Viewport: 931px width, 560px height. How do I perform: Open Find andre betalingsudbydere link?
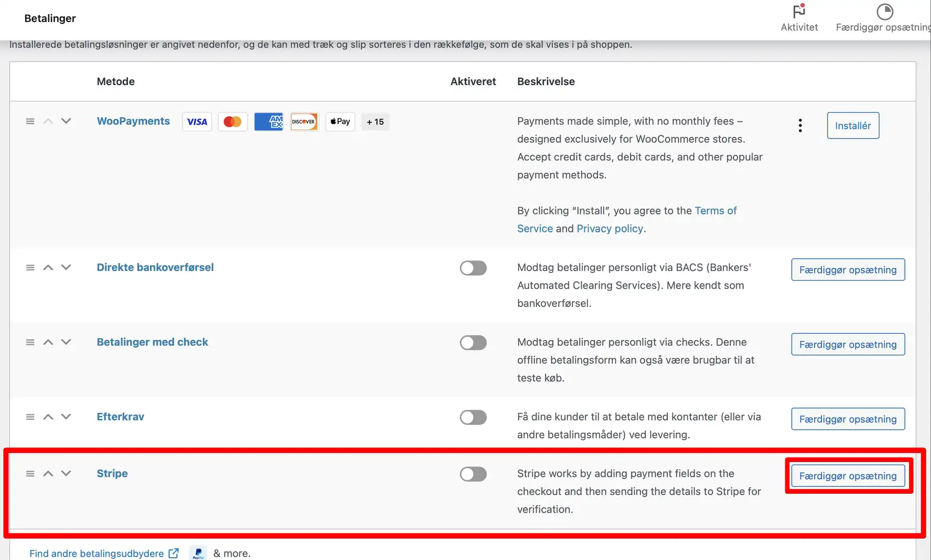[97, 554]
